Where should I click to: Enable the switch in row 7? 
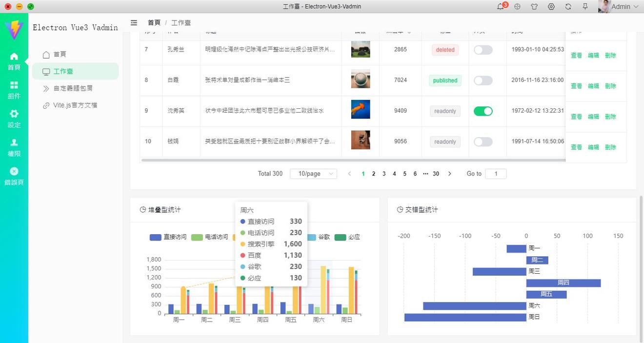coord(483,50)
